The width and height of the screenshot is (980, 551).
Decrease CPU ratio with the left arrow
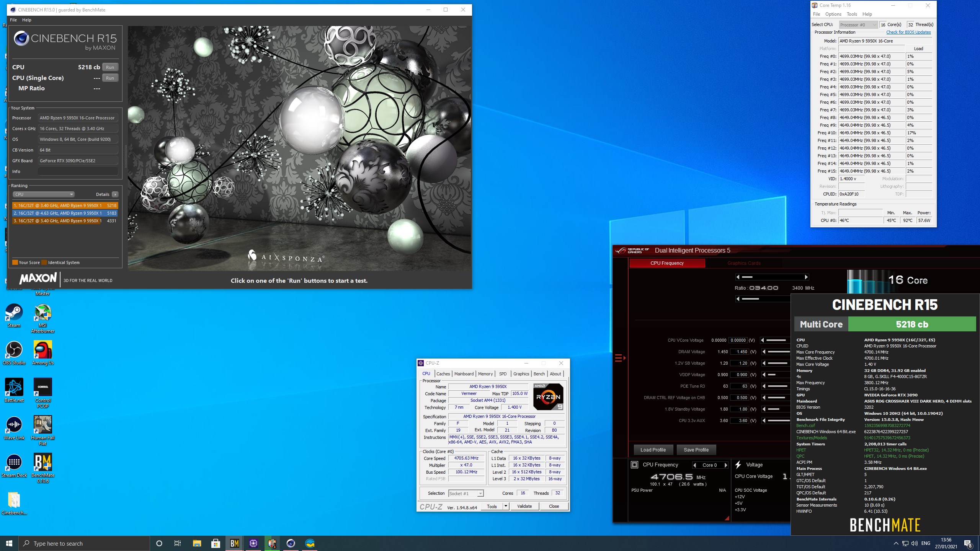tap(738, 277)
